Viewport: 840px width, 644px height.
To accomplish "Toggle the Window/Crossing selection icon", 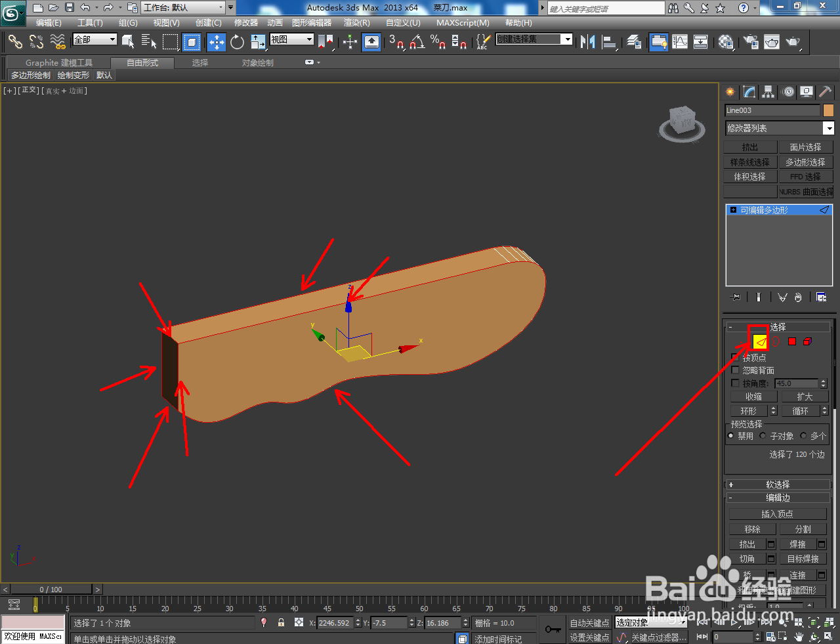I will (192, 42).
